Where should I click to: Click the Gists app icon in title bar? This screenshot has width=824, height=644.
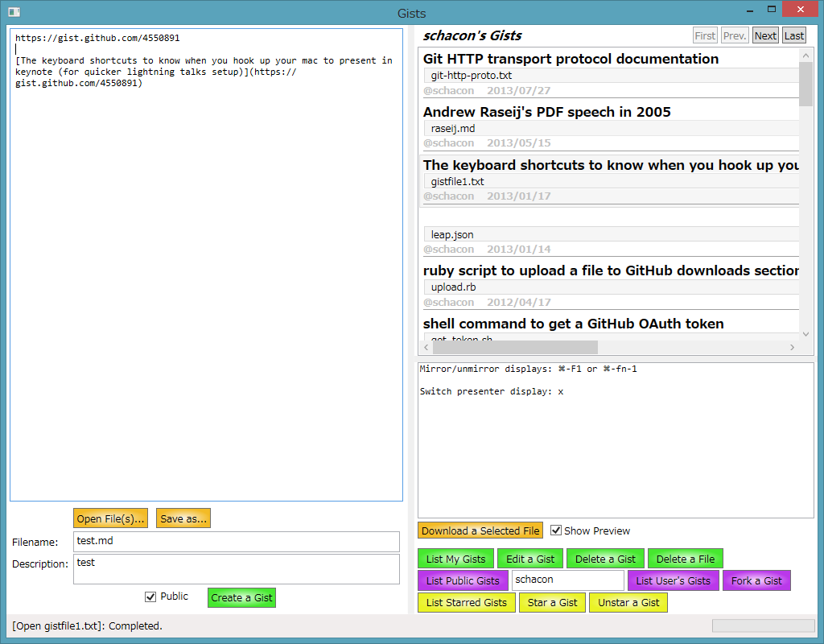(x=14, y=12)
